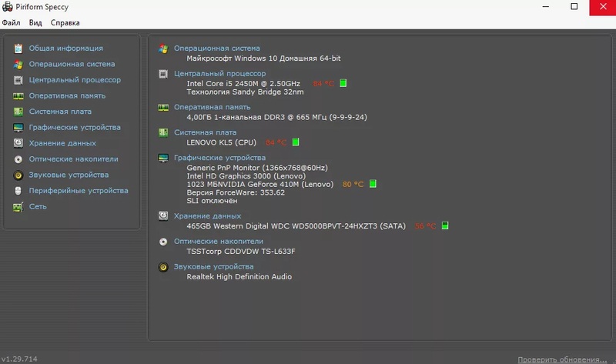616x364 pixels.
Task: Open the Вид menu
Action: (35, 22)
